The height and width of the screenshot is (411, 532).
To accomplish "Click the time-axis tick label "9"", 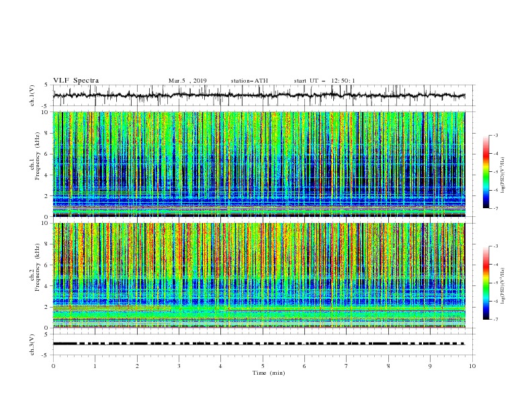I will (x=430, y=366).
